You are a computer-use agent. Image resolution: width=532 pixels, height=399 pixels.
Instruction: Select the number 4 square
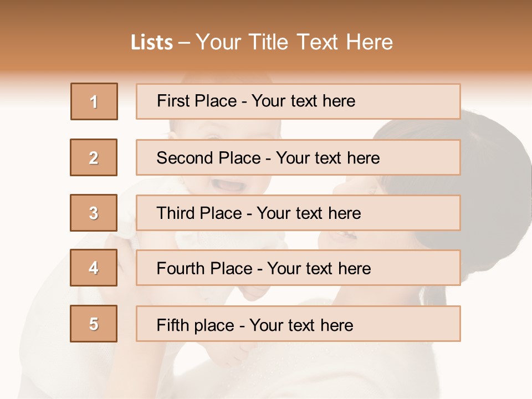pyautogui.click(x=94, y=268)
